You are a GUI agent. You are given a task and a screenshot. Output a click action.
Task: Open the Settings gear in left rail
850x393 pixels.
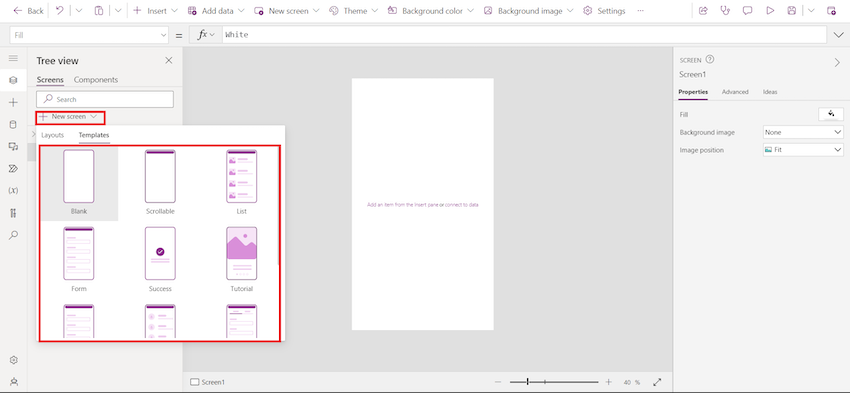(x=14, y=360)
